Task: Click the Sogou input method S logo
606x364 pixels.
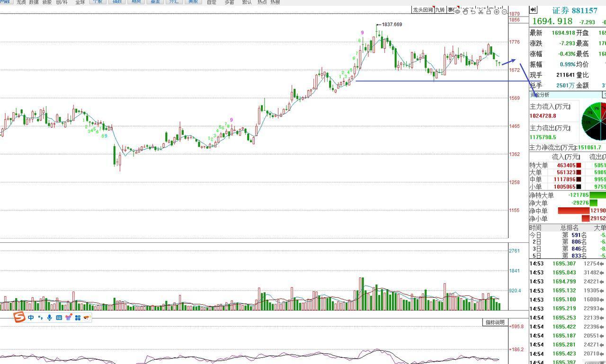Action: [x=19, y=317]
